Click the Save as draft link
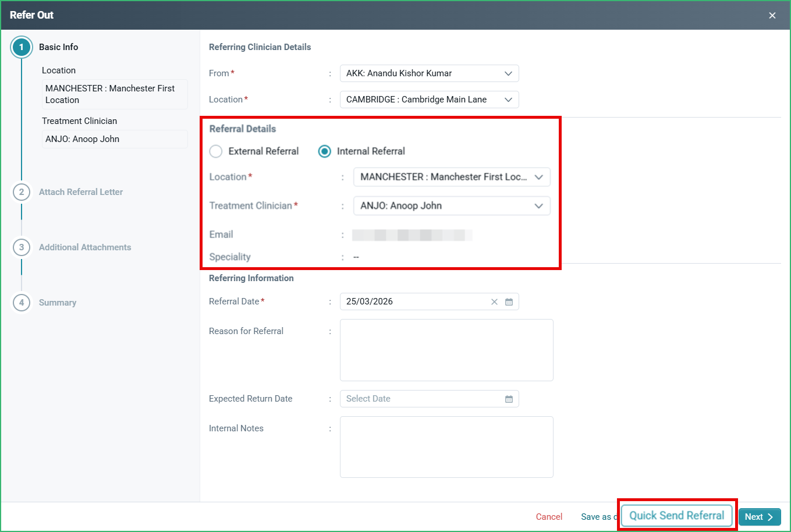 (598, 517)
